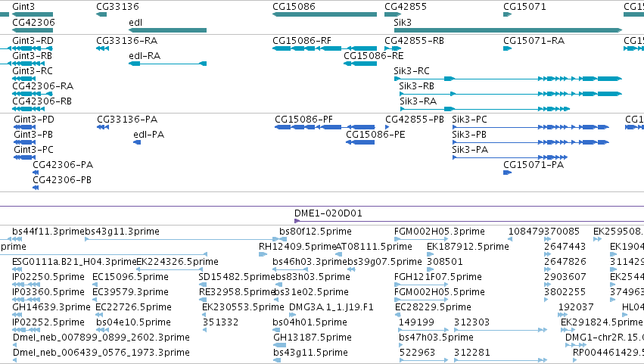Click the CG42306-RA transcript label
Image resolution: width=644 pixels, height=364 pixels.
coord(42,86)
